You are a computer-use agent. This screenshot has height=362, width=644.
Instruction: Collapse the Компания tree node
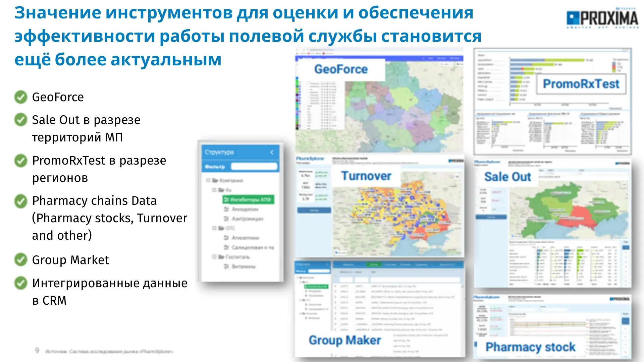click(208, 180)
